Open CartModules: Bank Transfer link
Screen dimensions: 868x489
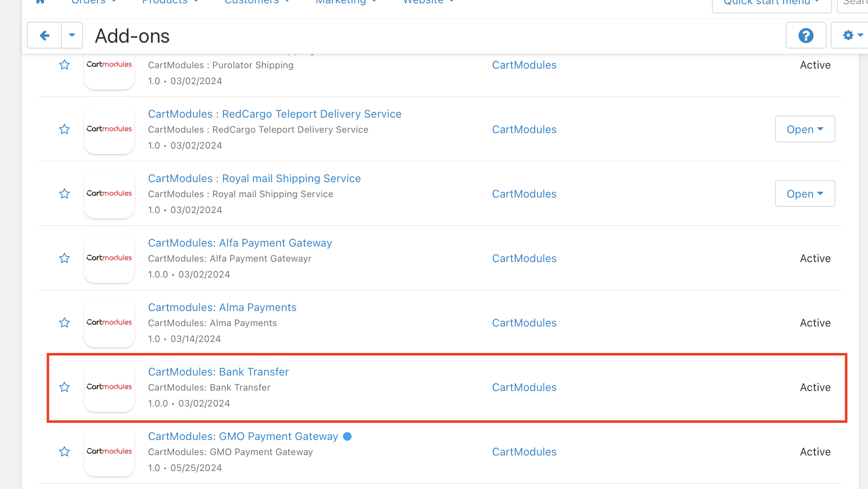[218, 372]
